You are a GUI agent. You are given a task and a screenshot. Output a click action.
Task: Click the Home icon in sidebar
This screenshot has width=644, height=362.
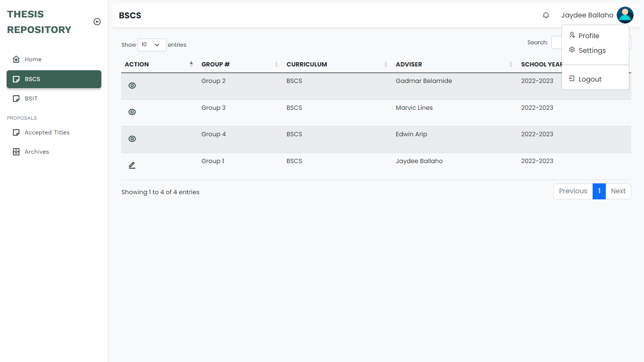(17, 59)
